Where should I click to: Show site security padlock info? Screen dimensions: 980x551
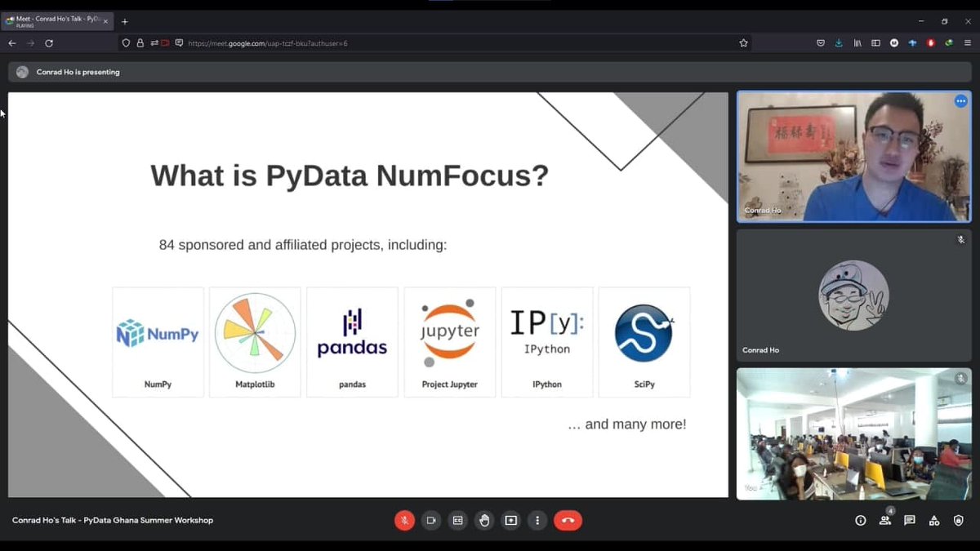tap(140, 43)
